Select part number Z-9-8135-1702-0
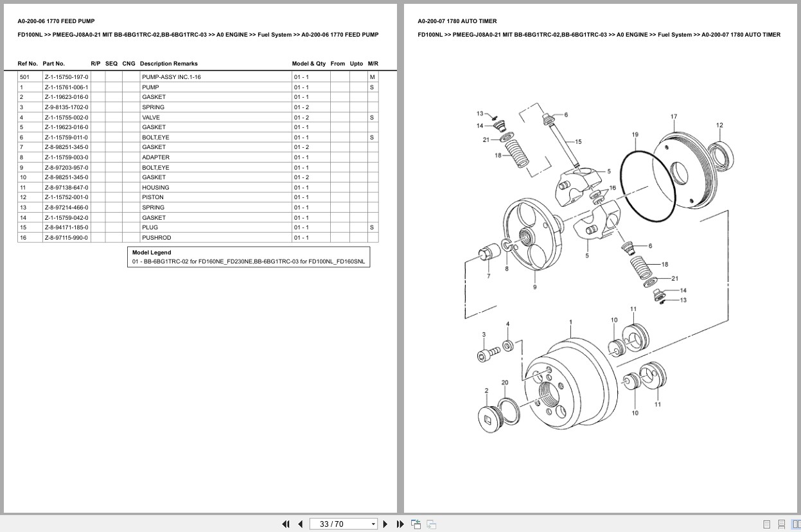Image resolution: width=801 pixels, height=532 pixels. point(66,107)
